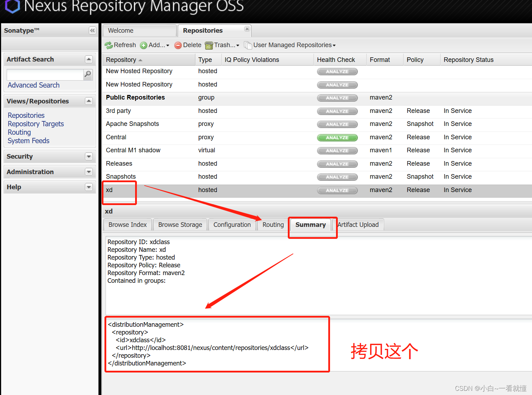Open the Configuration tab
This screenshot has height=395, width=532.
tap(232, 225)
